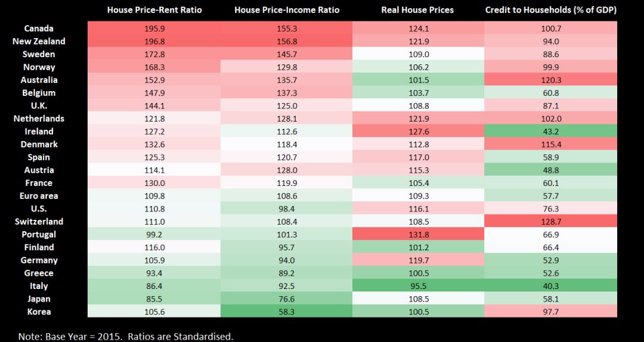Select Sweden's 172.8 price-rent cell

click(154, 54)
